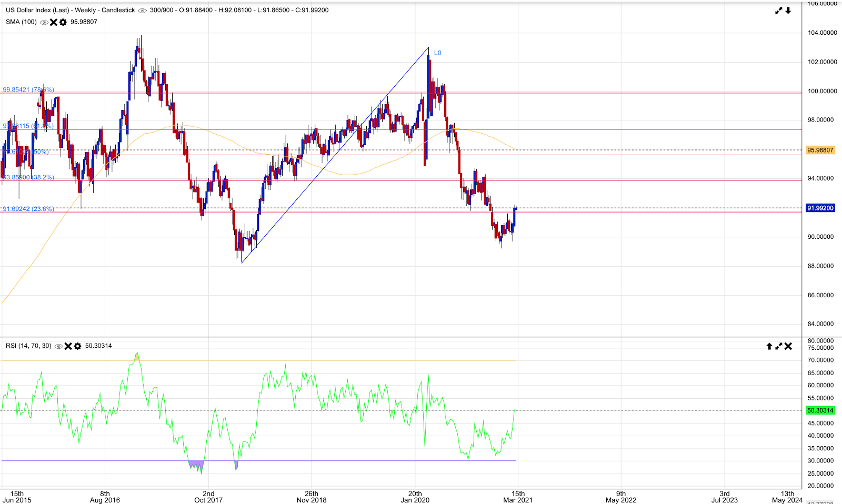Viewport: 842px width, 504px height.
Task: Delete the RSI (14, 70, 30) indicator
Action: tap(68, 346)
